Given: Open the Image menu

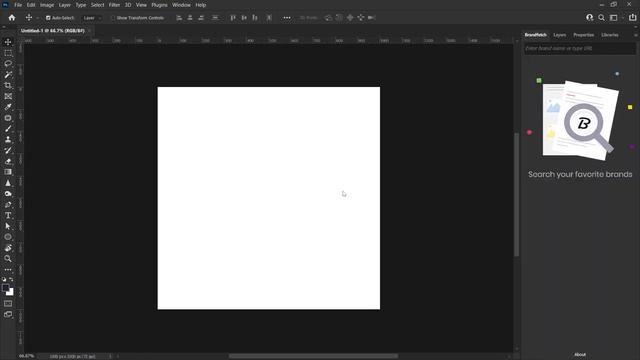Looking at the screenshot, I should [47, 5].
